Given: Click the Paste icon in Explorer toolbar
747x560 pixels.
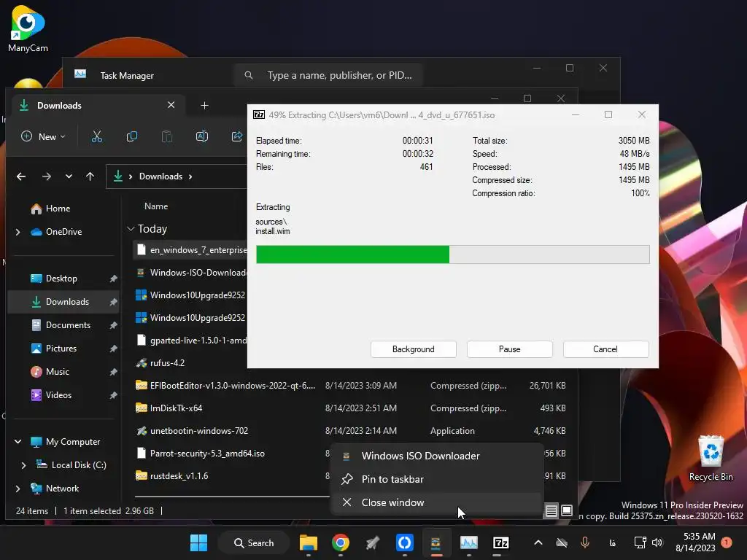Looking at the screenshot, I should point(167,136).
